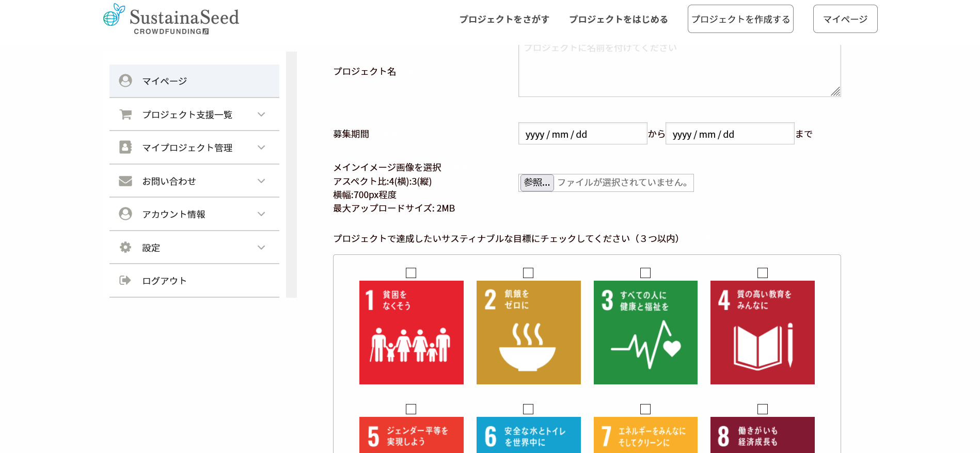Click the 参照... file browse button
Screen dimensions: 980x453
tap(537, 183)
